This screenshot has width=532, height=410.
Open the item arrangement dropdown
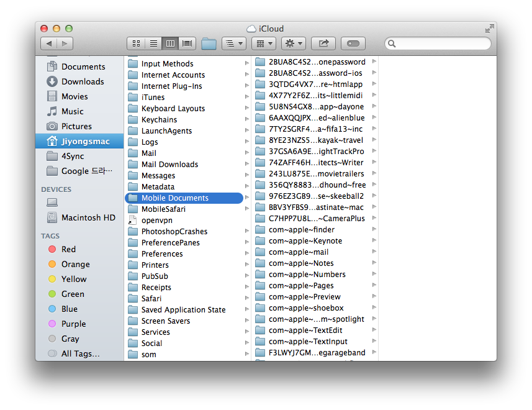pyautogui.click(x=234, y=43)
